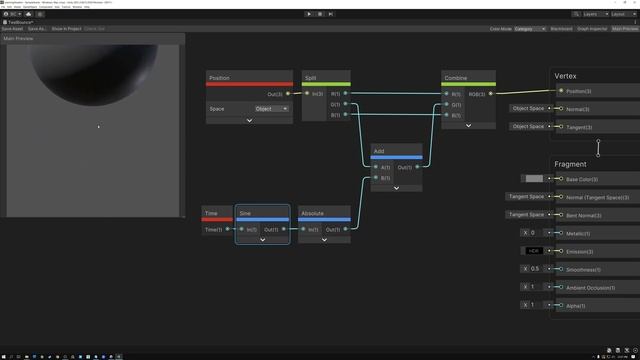Screen dimensions: 640x360
Task: Collapse the Sine node with its chevron
Action: [262, 240]
